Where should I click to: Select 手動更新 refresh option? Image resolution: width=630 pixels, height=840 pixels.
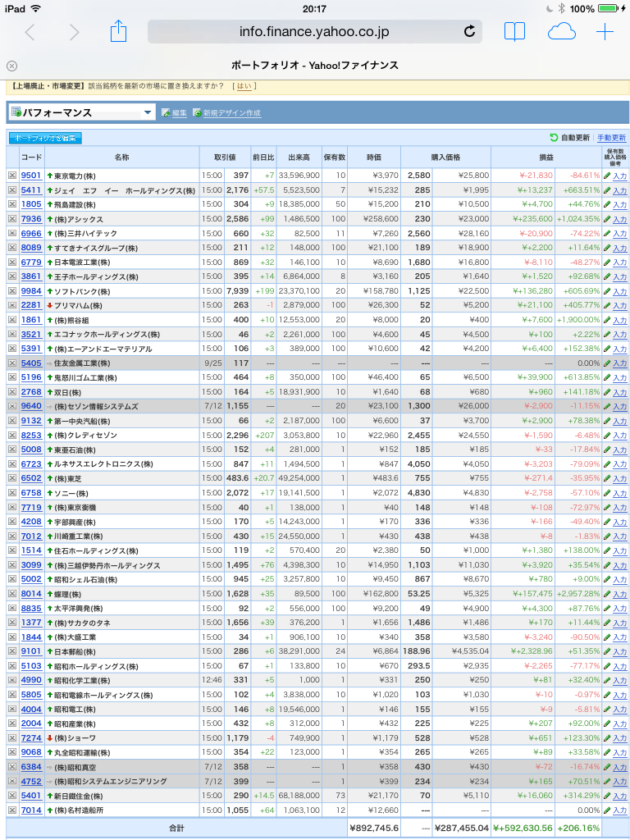(611, 138)
